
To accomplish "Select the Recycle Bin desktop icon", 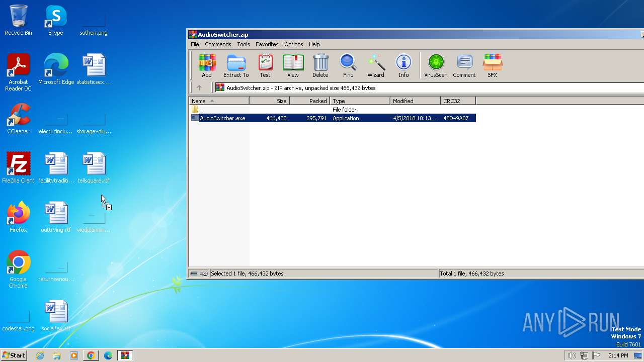I will point(18,20).
